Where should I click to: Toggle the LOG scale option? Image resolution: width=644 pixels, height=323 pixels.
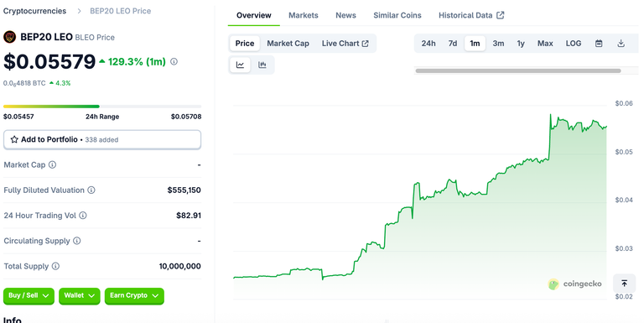[574, 43]
